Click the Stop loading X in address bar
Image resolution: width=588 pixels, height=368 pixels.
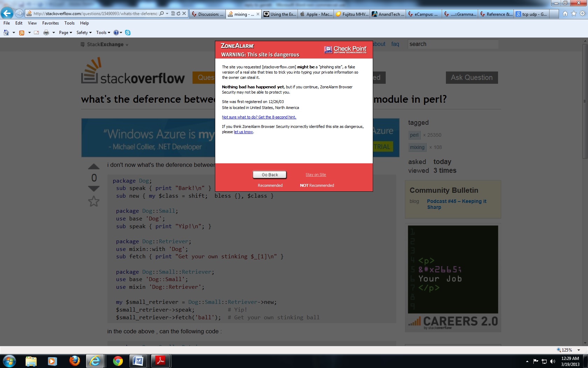(184, 14)
